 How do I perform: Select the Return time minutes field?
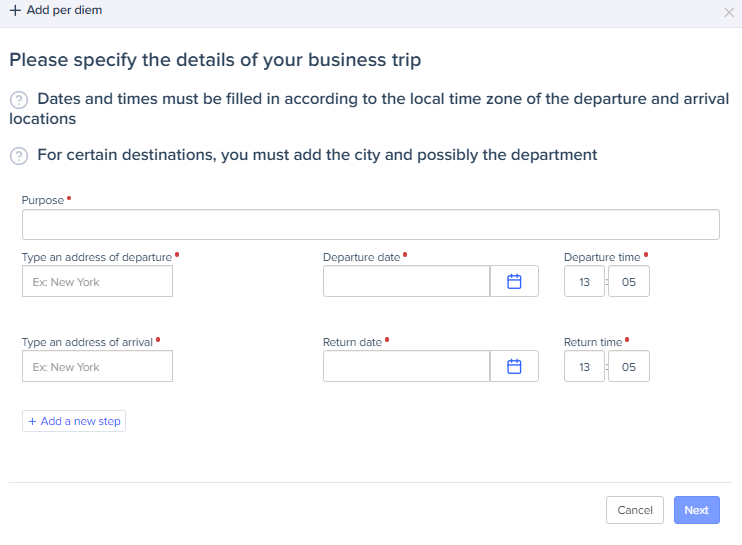pyautogui.click(x=629, y=367)
